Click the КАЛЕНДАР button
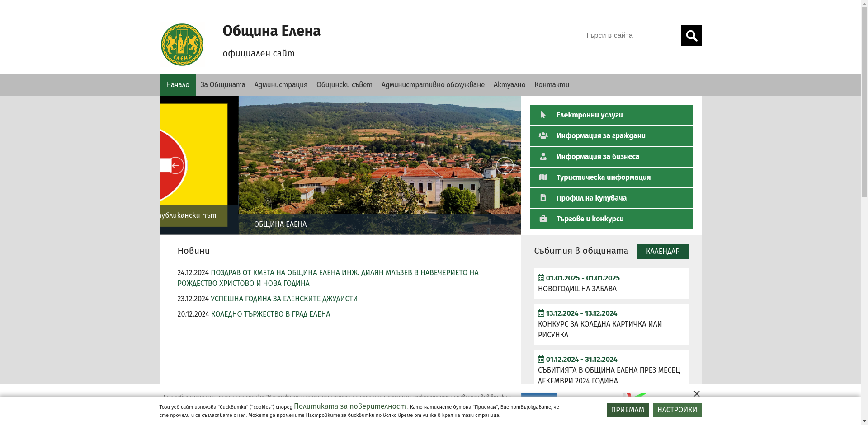Image resolution: width=868 pixels, height=425 pixels. click(x=662, y=252)
